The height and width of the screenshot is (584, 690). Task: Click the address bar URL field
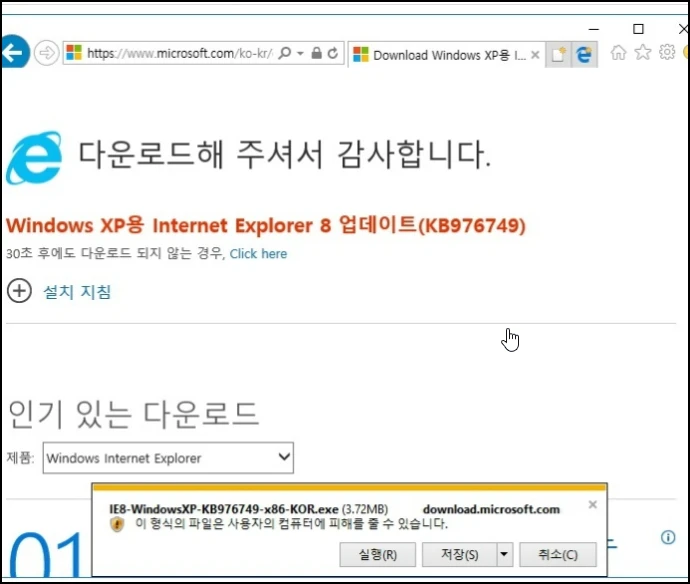[180, 53]
